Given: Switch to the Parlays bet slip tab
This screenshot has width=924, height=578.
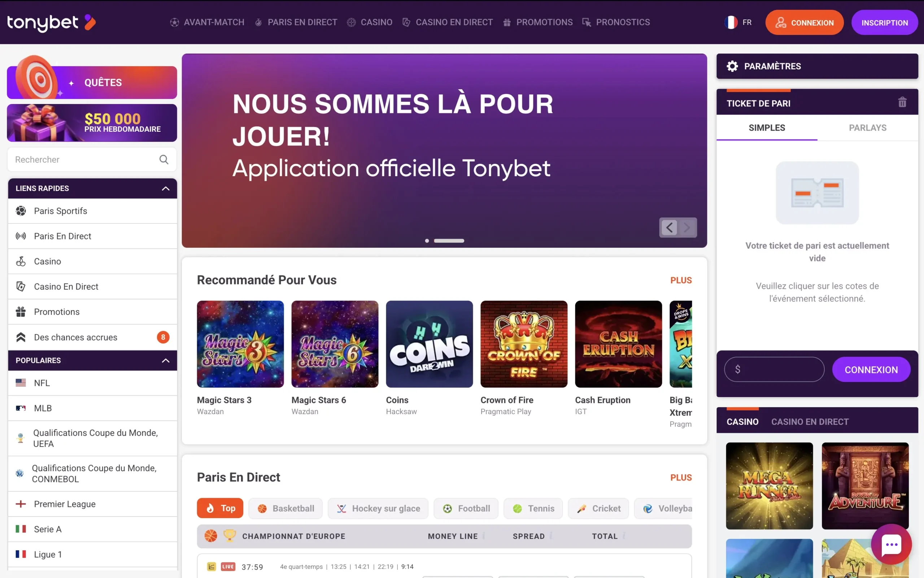Looking at the screenshot, I should (x=867, y=128).
